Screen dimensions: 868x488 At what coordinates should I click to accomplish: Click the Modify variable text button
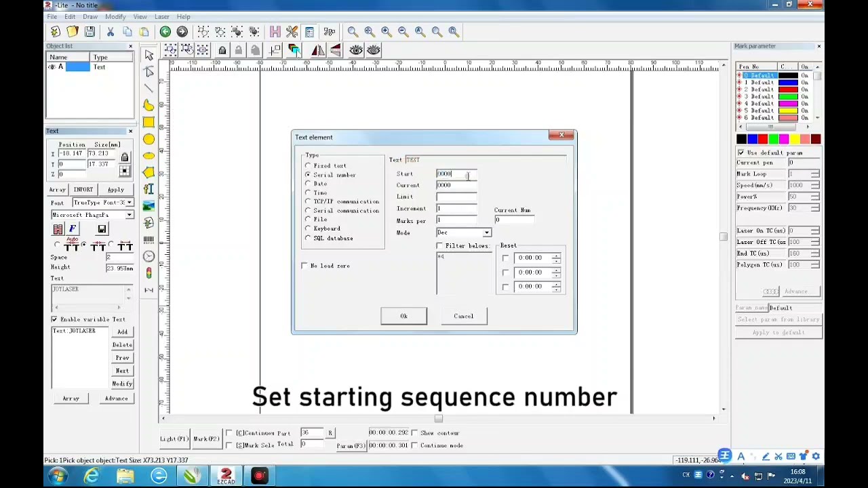tap(122, 384)
